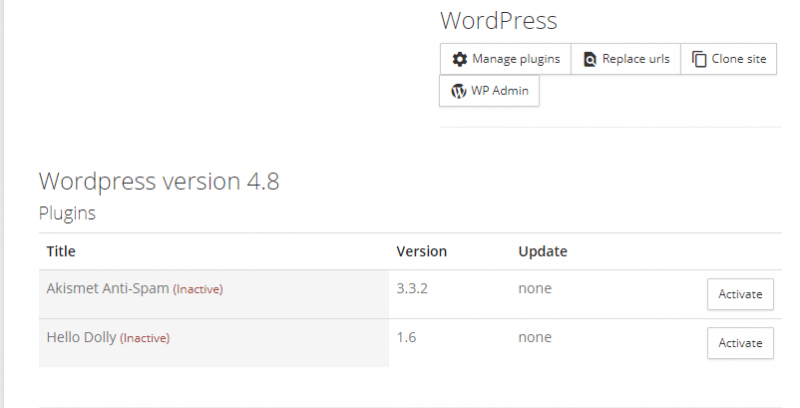Activate the Akismet Anti-Spam plugin
This screenshot has width=800, height=408.
tap(740, 294)
